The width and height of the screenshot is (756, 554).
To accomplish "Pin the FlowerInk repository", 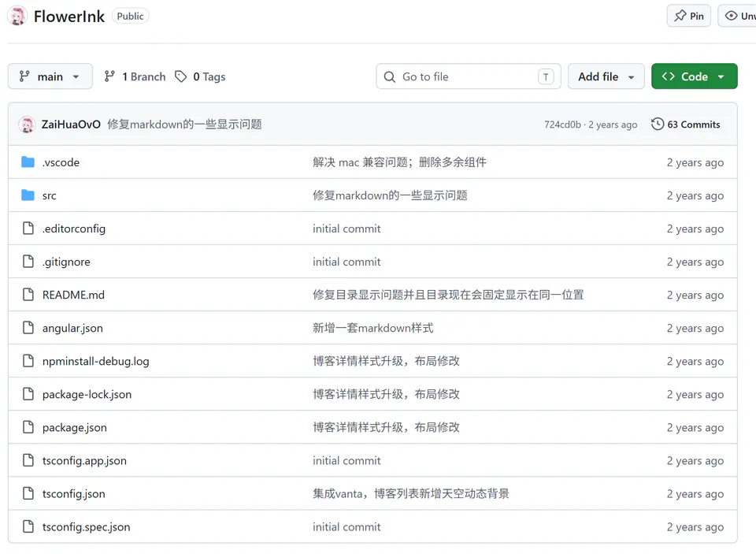I will (688, 16).
